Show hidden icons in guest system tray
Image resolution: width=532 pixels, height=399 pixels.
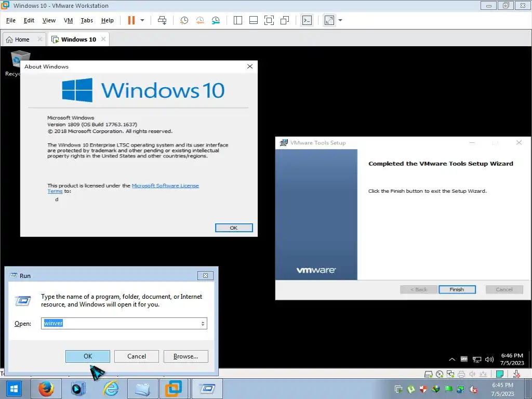pyautogui.click(x=452, y=360)
